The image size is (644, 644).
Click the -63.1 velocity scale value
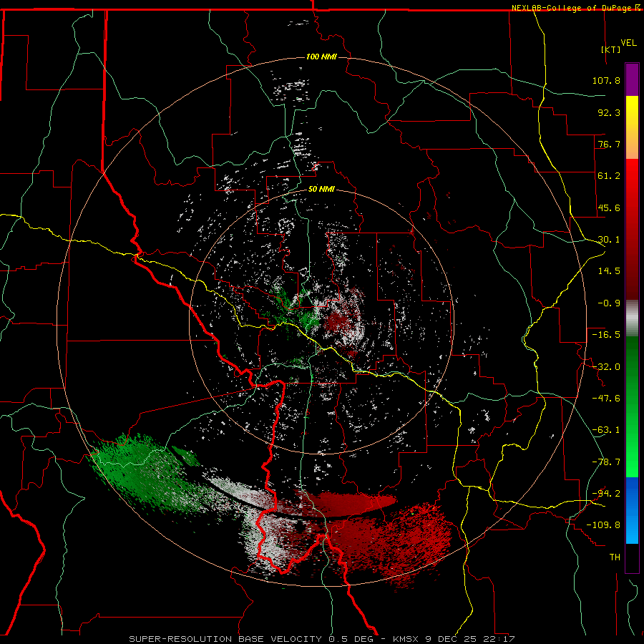606,430
